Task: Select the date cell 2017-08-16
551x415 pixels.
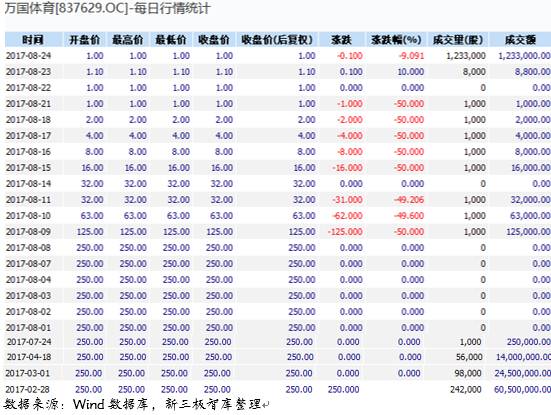Action: point(28,151)
